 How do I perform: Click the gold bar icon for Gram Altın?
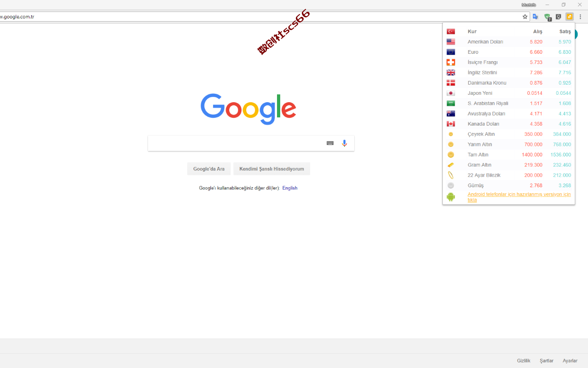(x=451, y=165)
